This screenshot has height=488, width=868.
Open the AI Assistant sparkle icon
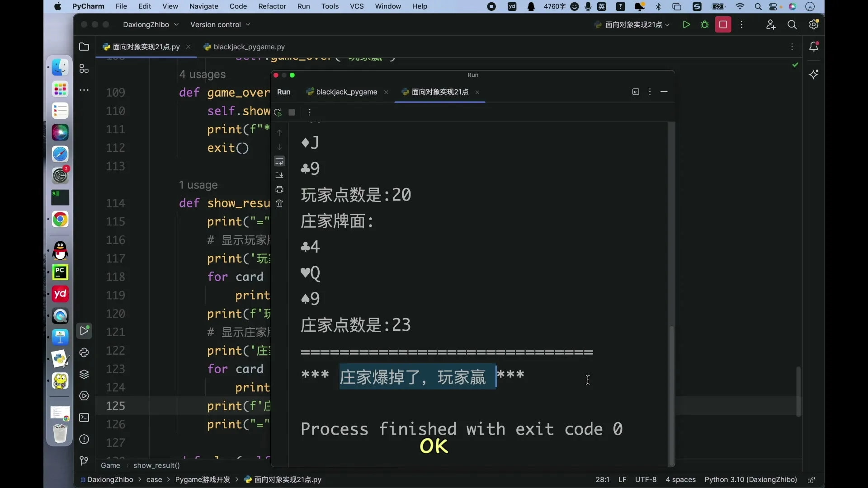click(x=814, y=74)
